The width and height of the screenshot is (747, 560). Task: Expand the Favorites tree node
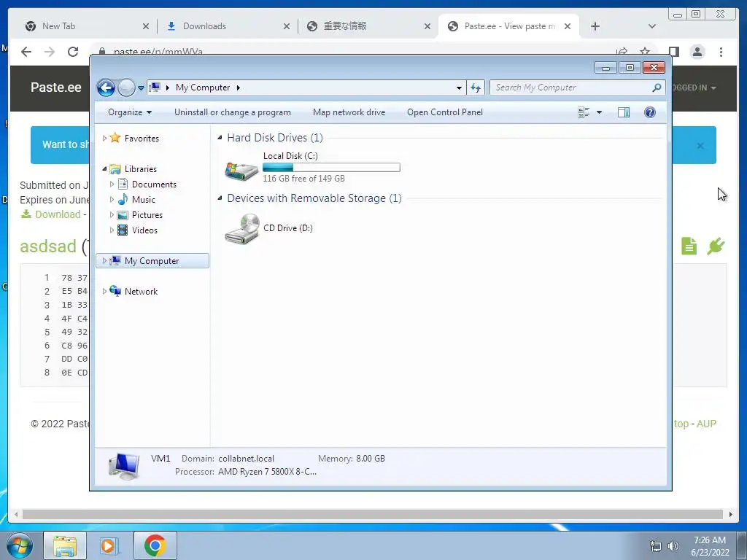(104, 138)
